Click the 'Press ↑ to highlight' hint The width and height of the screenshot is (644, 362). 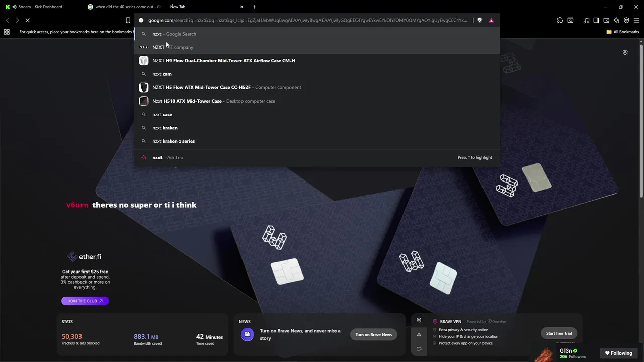click(475, 157)
